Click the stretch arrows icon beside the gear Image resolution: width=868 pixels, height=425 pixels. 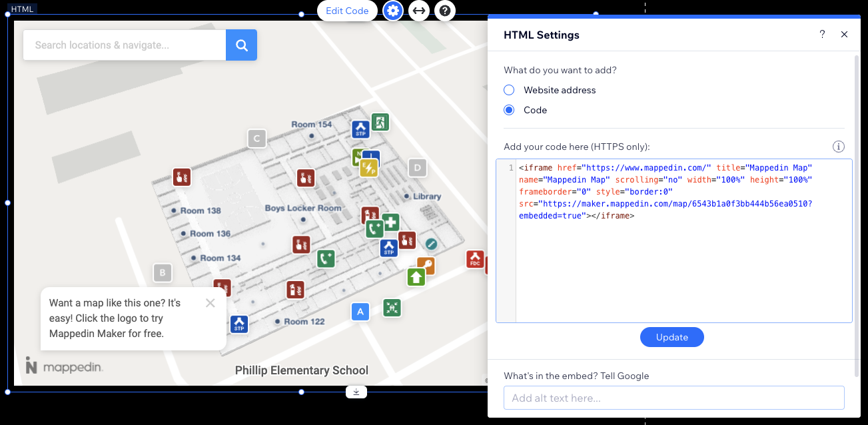tap(418, 11)
